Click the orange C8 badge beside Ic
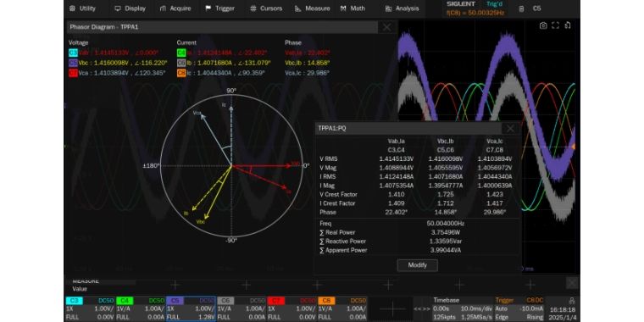644x322 pixels. 181,73
